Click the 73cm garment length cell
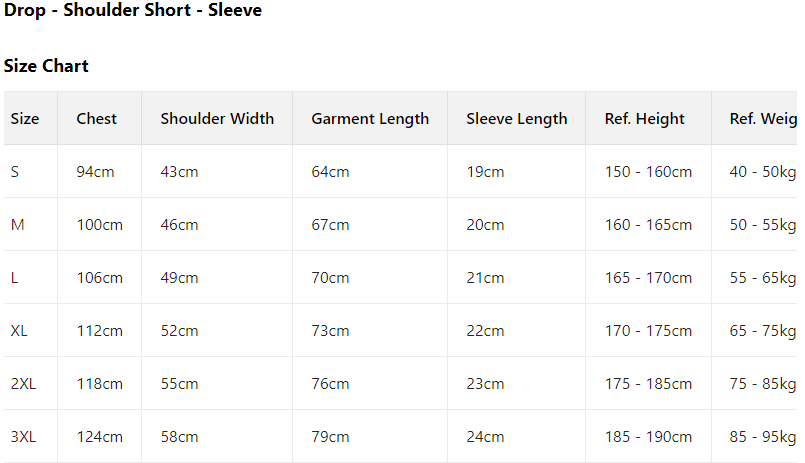The width and height of the screenshot is (805, 463). [x=330, y=330]
